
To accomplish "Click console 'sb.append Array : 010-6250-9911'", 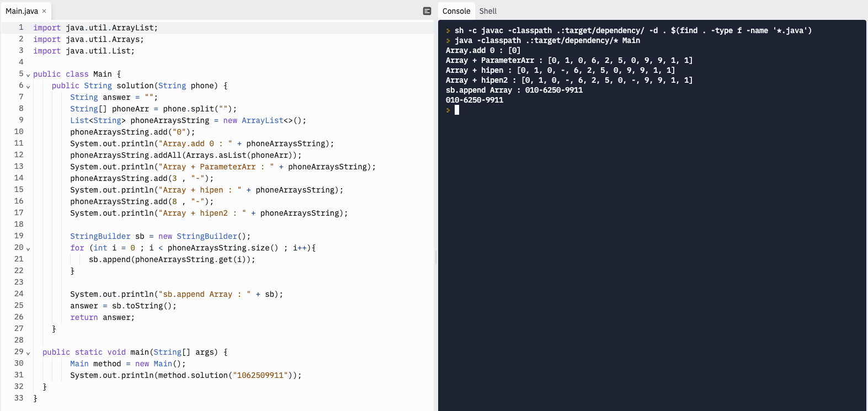I will [514, 90].
